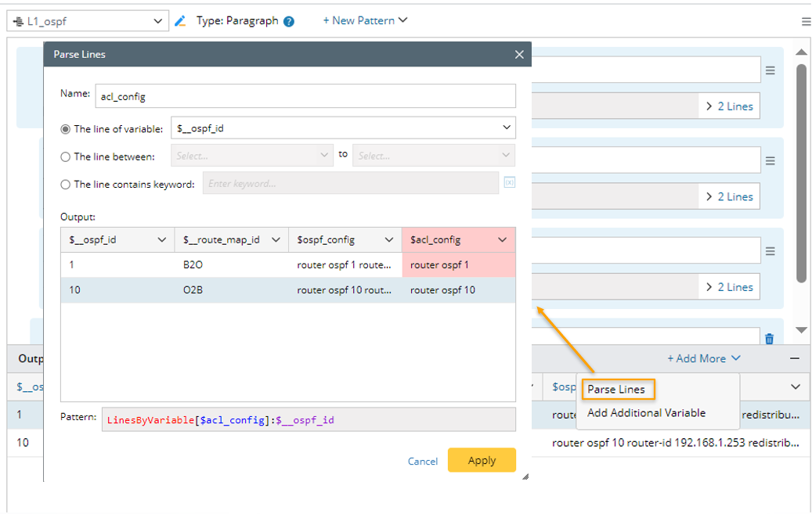Click the blue help icon next to Type: Paragraph

click(289, 21)
